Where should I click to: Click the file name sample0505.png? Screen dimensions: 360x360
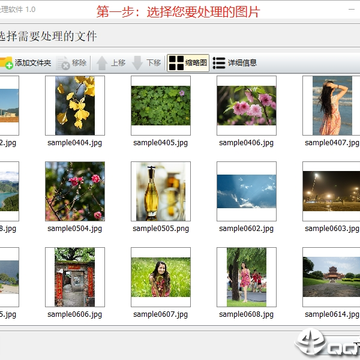click(x=161, y=229)
